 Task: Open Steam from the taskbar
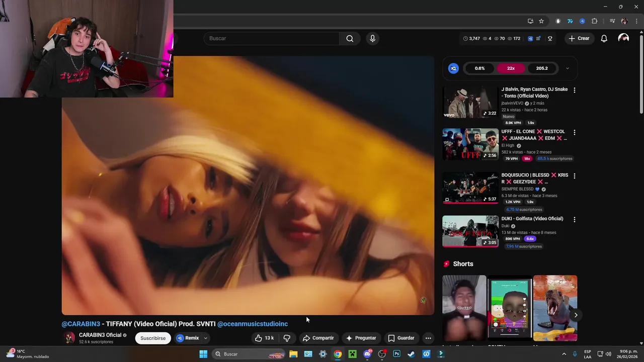pyautogui.click(x=411, y=354)
